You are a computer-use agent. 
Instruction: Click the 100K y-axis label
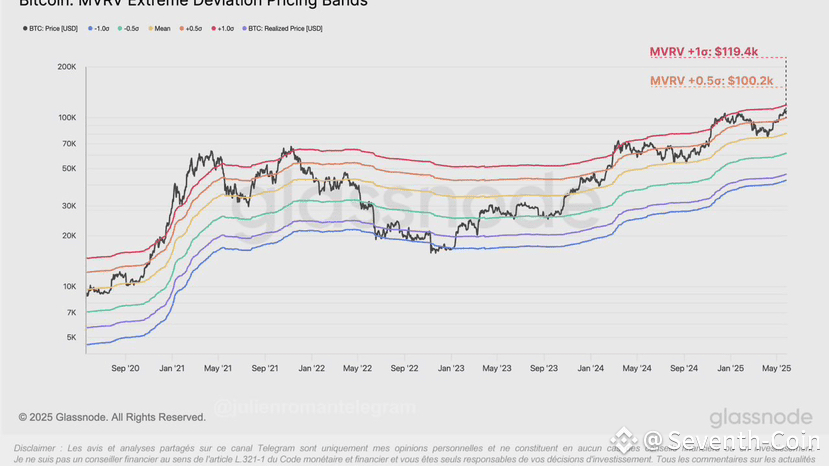67,118
